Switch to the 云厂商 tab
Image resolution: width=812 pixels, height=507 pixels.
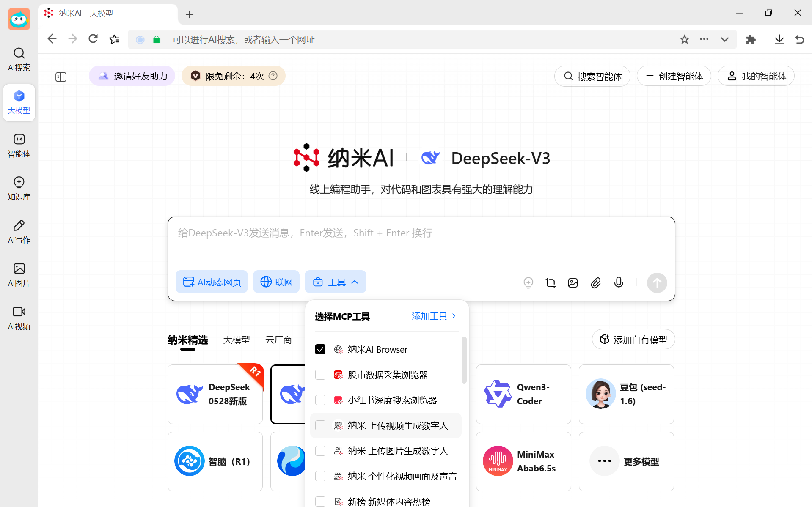pyautogui.click(x=278, y=340)
